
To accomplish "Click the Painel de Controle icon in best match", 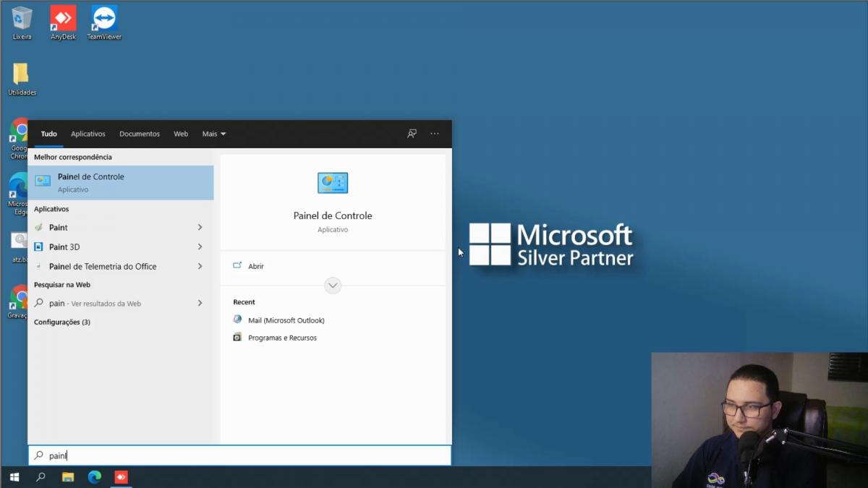I will click(x=43, y=181).
